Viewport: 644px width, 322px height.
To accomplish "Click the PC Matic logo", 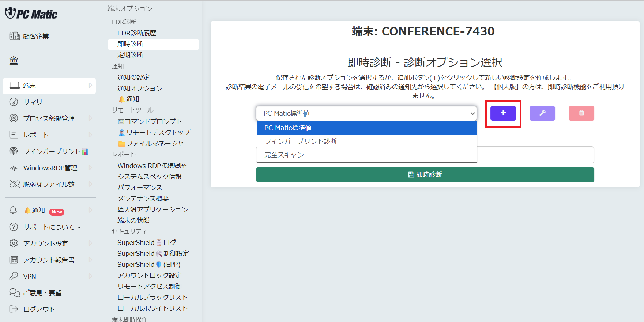I will (x=31, y=14).
